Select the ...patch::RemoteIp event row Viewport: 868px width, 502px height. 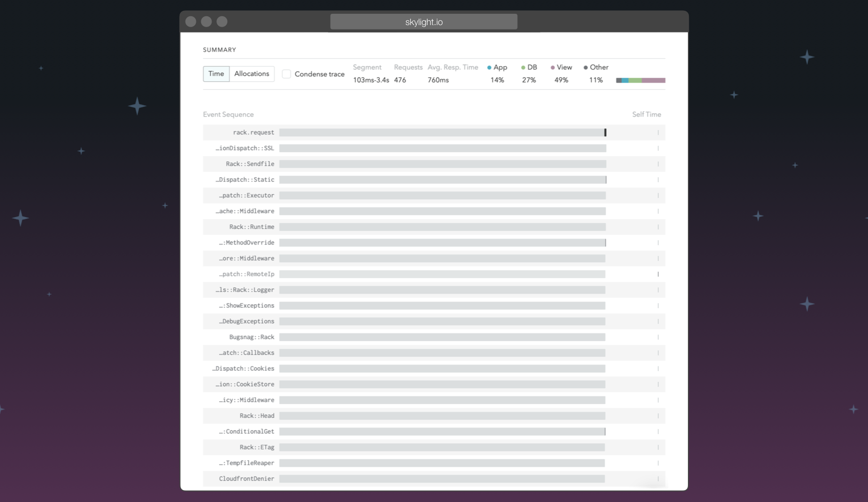(434, 274)
